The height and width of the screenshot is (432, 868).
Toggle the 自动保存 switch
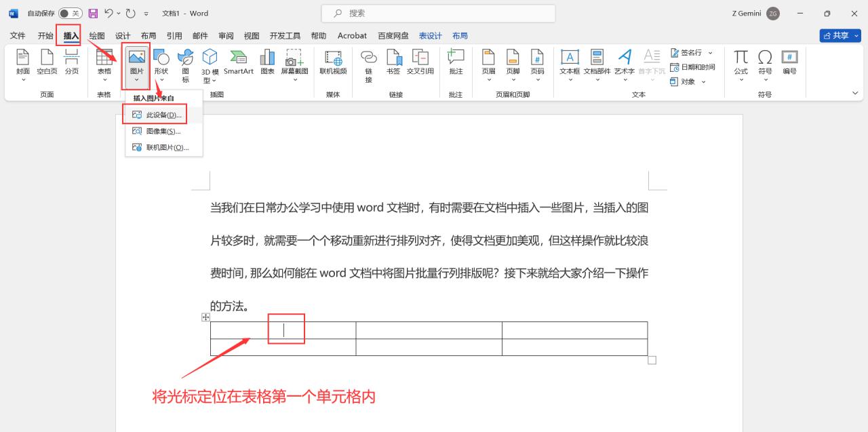pos(71,13)
